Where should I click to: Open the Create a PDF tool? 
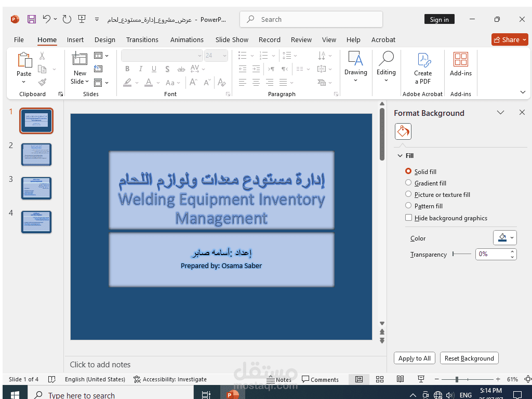click(x=423, y=68)
